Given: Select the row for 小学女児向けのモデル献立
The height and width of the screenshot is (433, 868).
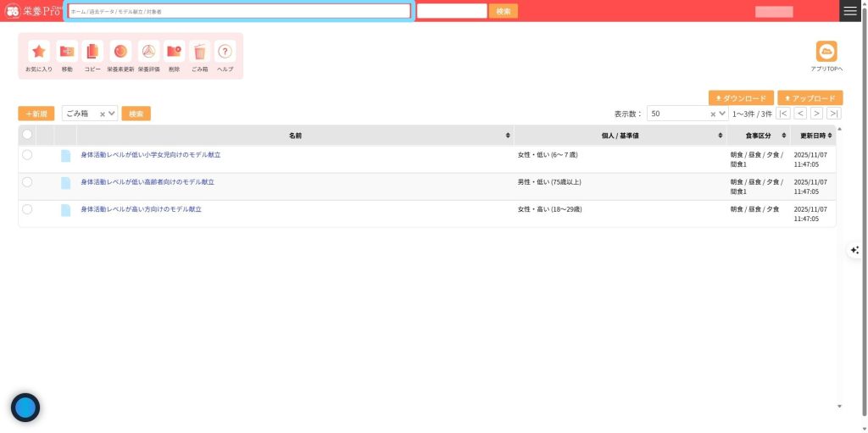Looking at the screenshot, I should 27,155.
